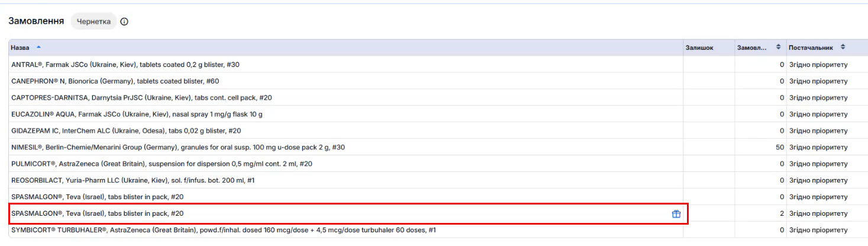Click Згідно пріоритету supplier in REOSORBILACT row
Image resolution: width=868 pixels, height=246 pixels.
(818, 181)
